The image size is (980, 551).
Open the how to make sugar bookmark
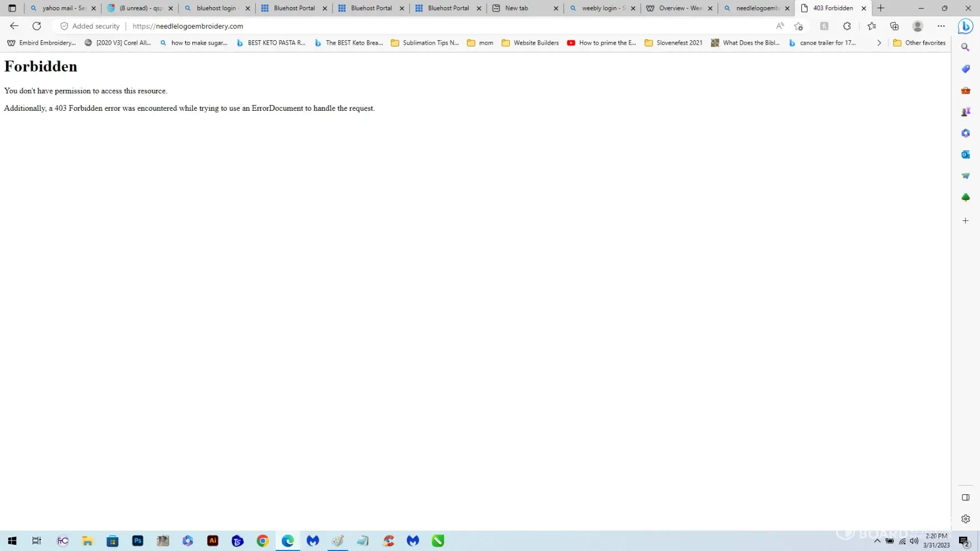point(193,43)
